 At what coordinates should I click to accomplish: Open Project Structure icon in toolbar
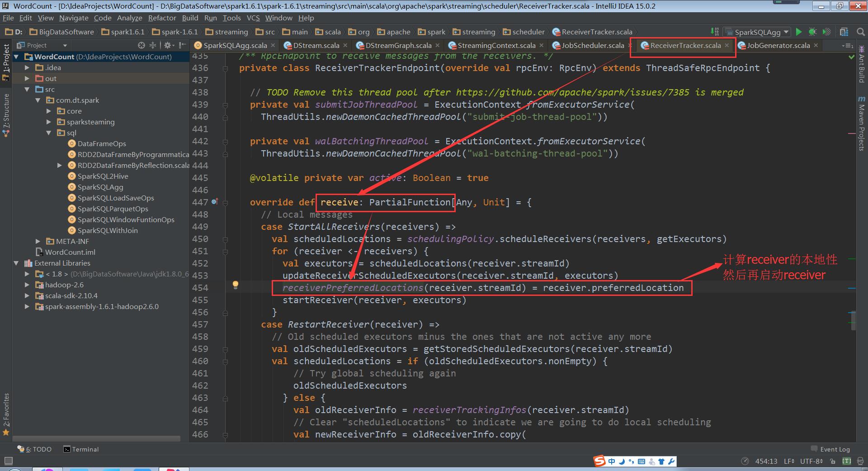(844, 32)
